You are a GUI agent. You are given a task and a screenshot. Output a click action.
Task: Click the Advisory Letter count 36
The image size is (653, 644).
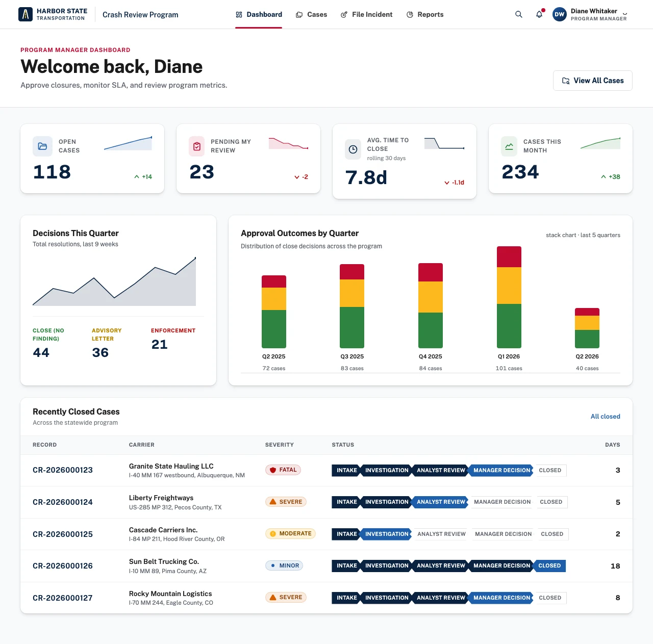101,353
